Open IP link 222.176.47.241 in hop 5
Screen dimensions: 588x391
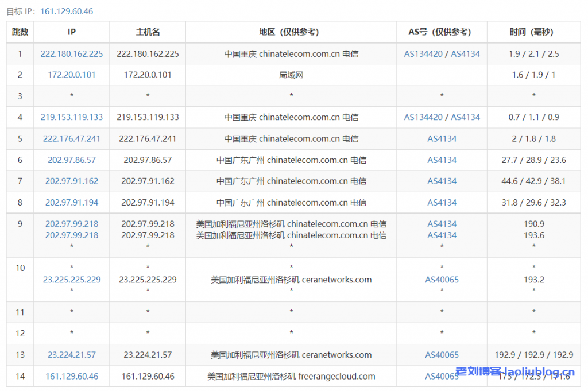[x=72, y=138]
